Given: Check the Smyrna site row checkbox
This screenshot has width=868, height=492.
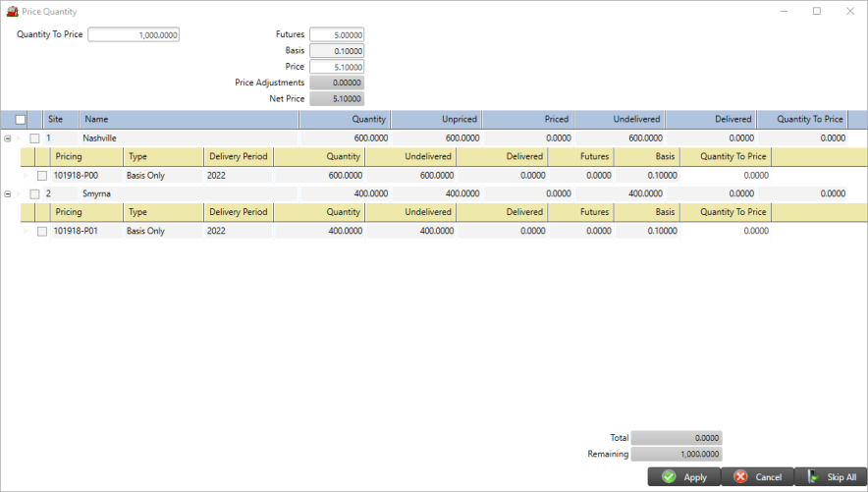Looking at the screenshot, I should click(x=34, y=194).
